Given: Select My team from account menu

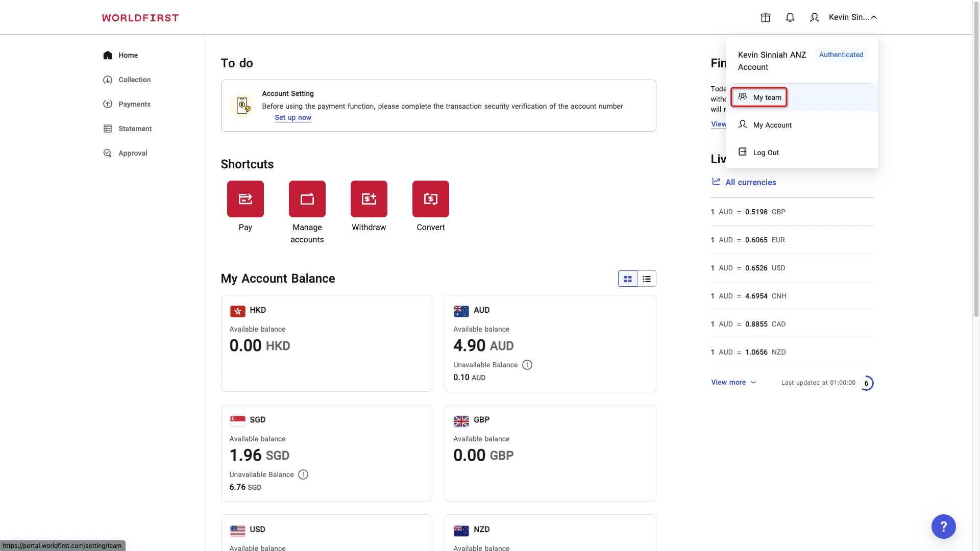Looking at the screenshot, I should point(759,97).
